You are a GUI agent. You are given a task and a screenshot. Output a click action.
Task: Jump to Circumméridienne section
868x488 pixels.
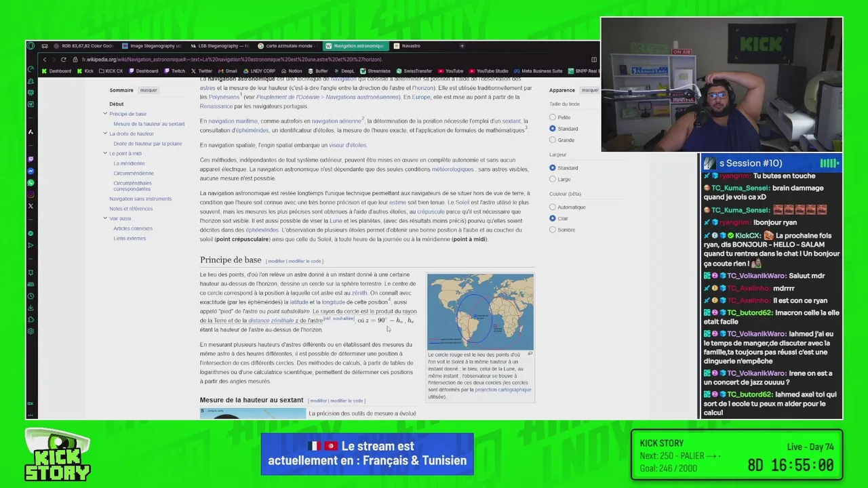134,173
